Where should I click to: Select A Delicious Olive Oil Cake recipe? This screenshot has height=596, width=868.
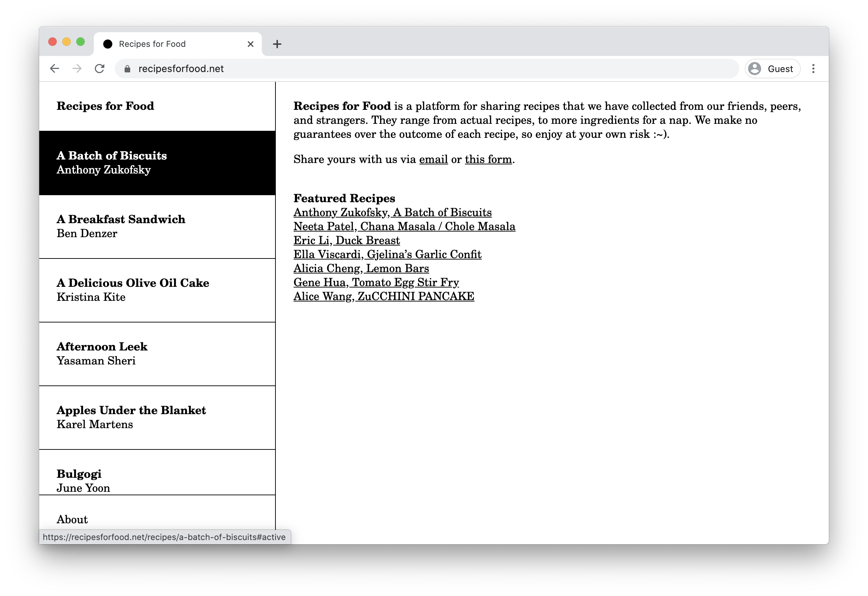157,291
